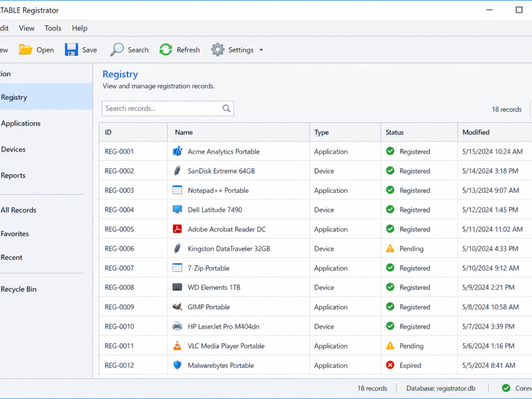Click the Malwarebytes Portable shield icon
This screenshot has height=399, width=532.
click(x=177, y=365)
